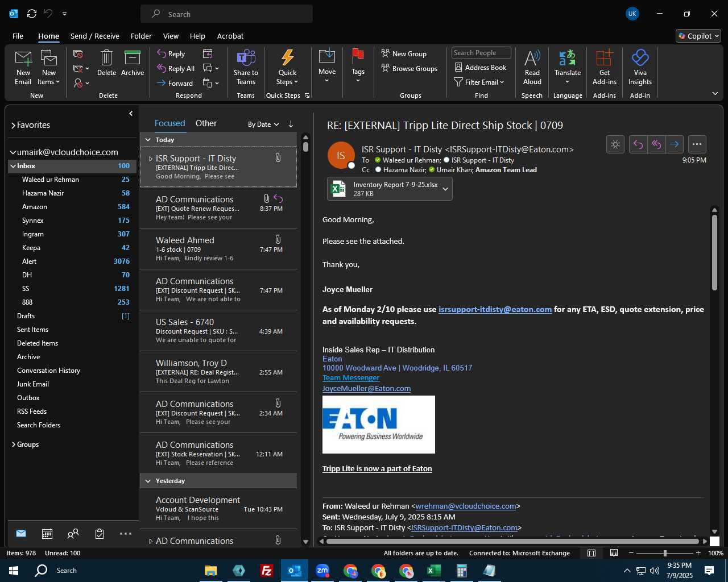The image size is (728, 582).
Task: Open Inventory Report attachment dropdown arrow
Action: pyautogui.click(x=445, y=189)
